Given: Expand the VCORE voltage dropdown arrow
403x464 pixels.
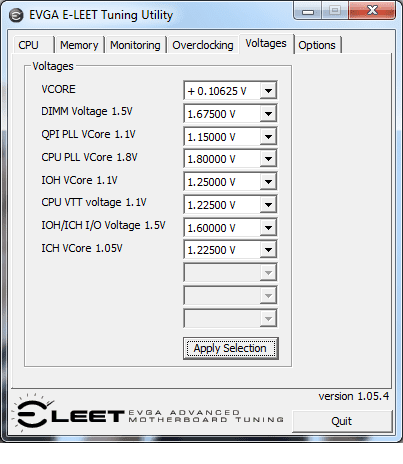Looking at the screenshot, I should click(268, 90).
